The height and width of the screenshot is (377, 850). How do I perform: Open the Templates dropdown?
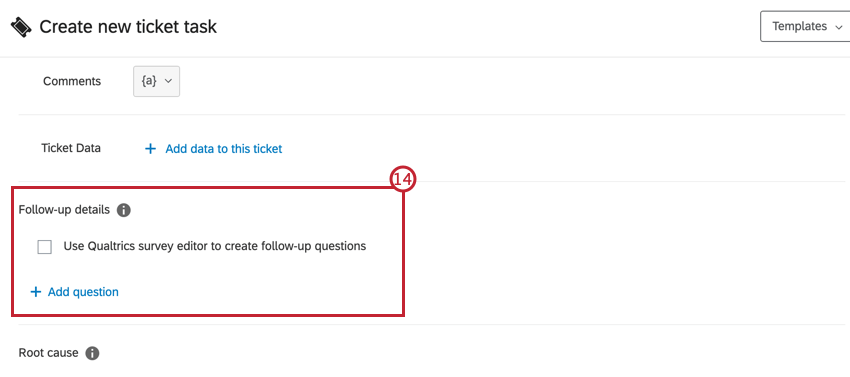806,26
